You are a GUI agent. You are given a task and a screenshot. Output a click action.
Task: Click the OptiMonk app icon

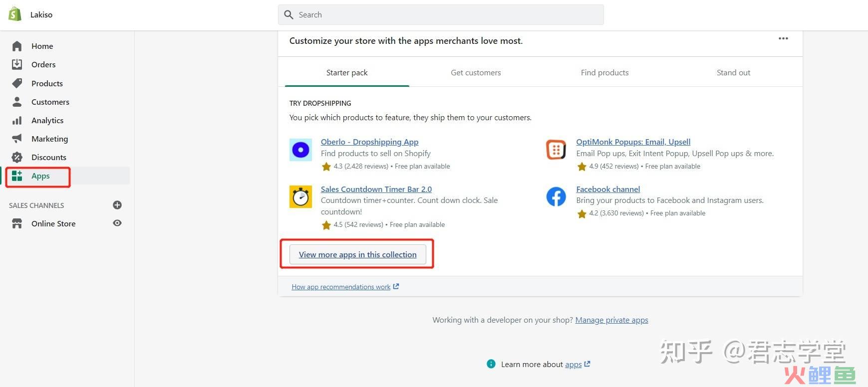[x=556, y=150]
